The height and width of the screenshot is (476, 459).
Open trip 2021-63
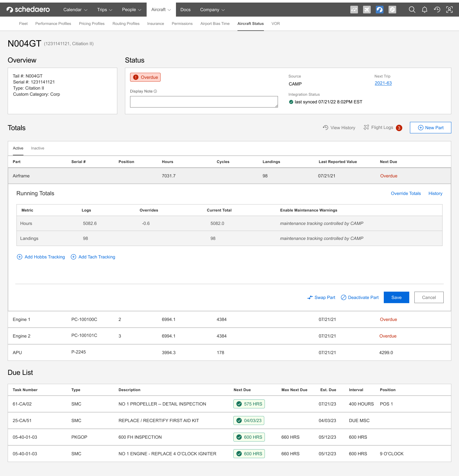coord(383,83)
